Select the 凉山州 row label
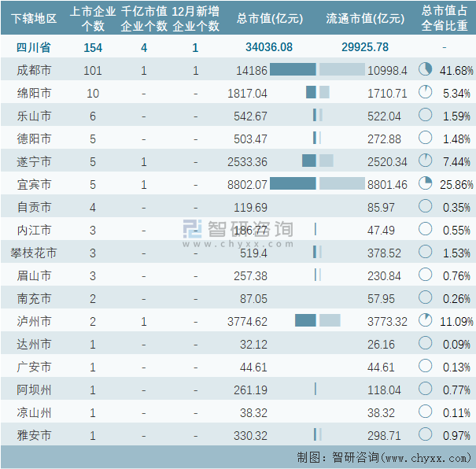The height and width of the screenshot is (469, 476). tap(35, 412)
